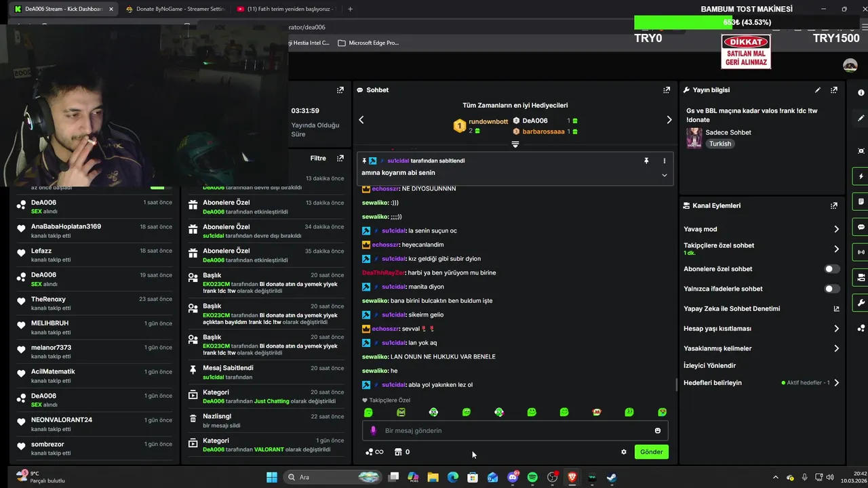Open emoji picker in message box
This screenshot has height=488, width=868.
pos(657,430)
